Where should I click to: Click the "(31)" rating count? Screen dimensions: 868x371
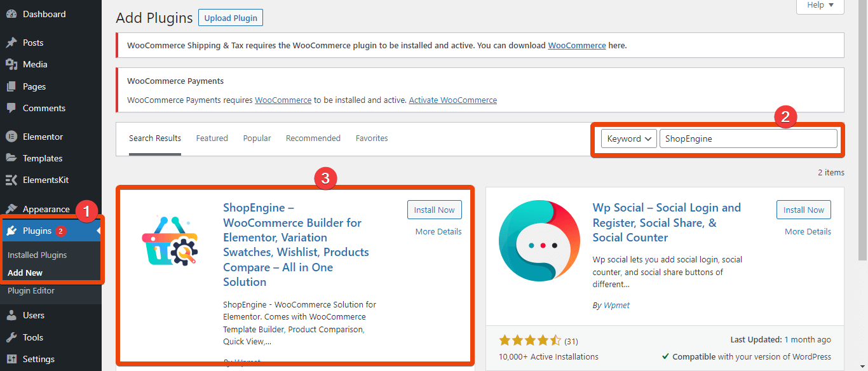click(571, 341)
